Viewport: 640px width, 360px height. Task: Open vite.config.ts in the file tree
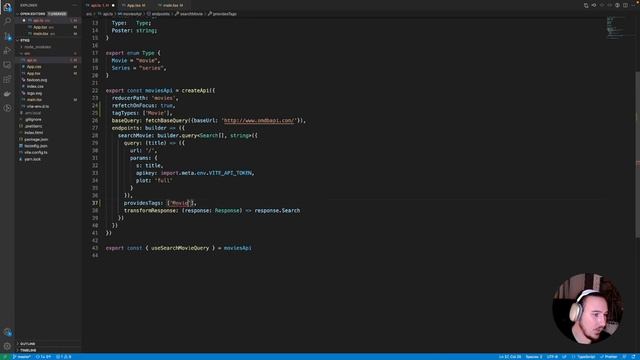click(x=36, y=152)
